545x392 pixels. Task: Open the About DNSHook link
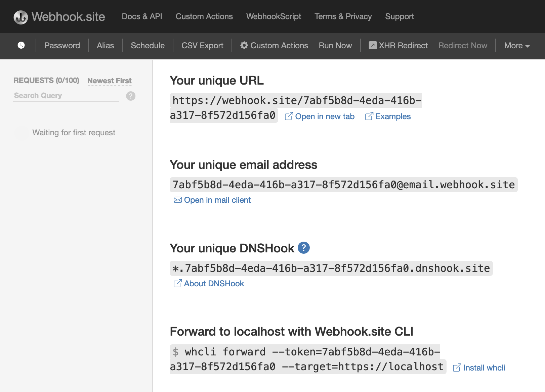[x=214, y=284]
